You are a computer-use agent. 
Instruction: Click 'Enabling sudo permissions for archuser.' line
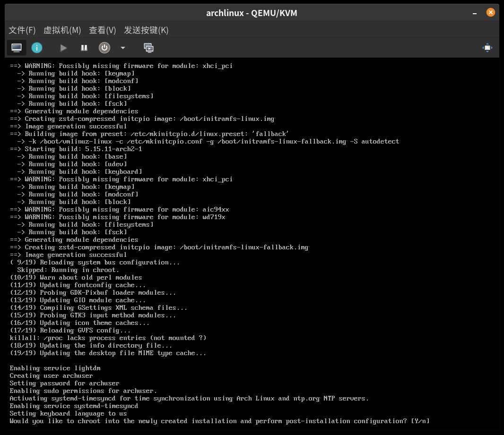pyautogui.click(x=83, y=391)
